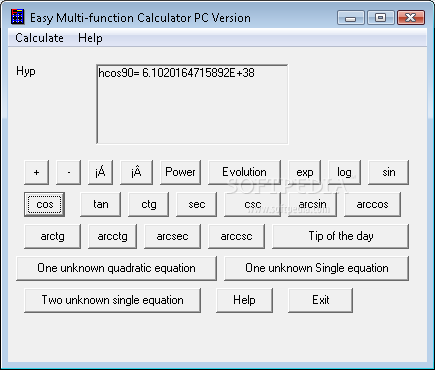Screen dimensions: 435x370
Task: Open the Calculate menu
Action: point(39,38)
